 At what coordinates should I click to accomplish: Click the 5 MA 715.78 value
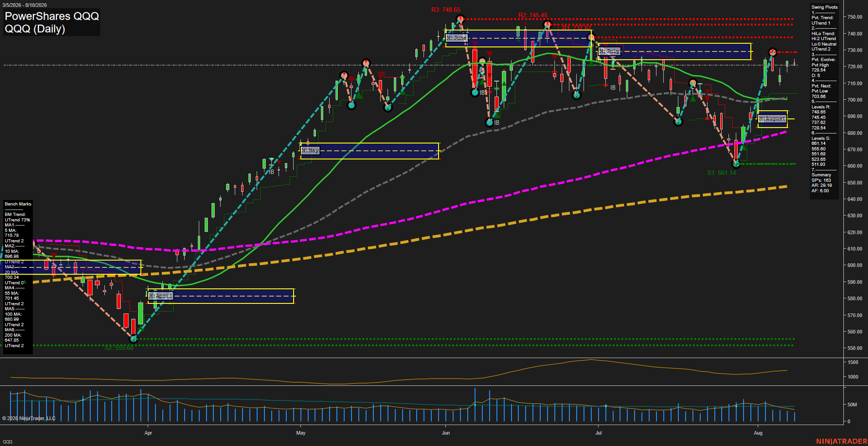[x=12, y=236]
